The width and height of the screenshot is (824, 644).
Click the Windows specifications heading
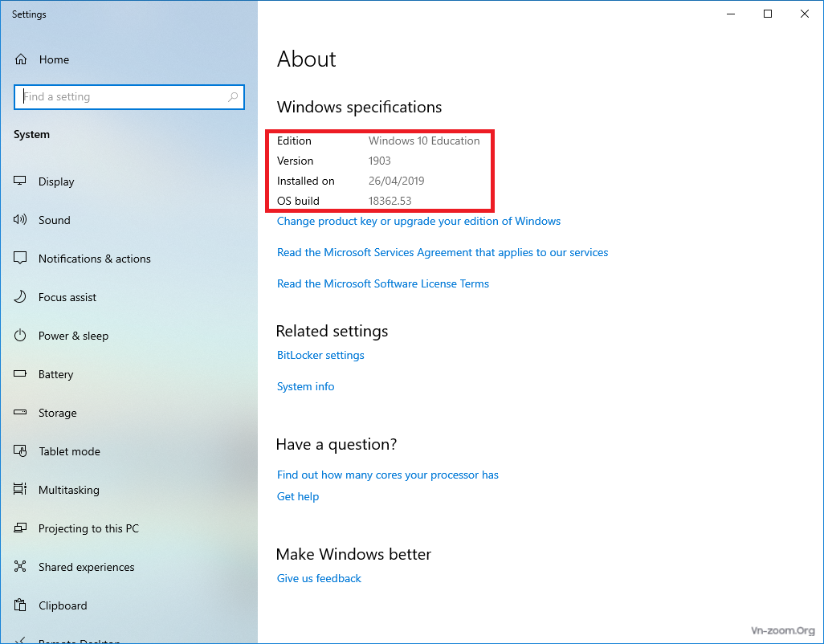point(360,107)
